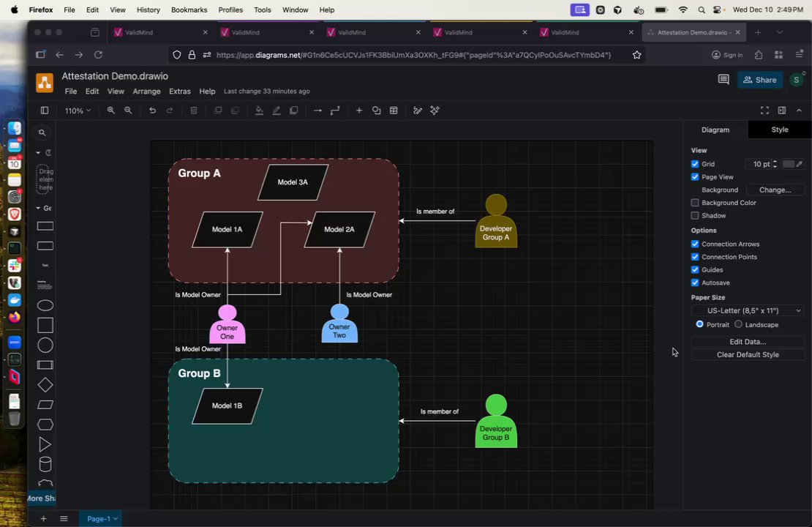812x527 pixels.
Task: Insert a table from the toolbar
Action: pyautogui.click(x=394, y=111)
